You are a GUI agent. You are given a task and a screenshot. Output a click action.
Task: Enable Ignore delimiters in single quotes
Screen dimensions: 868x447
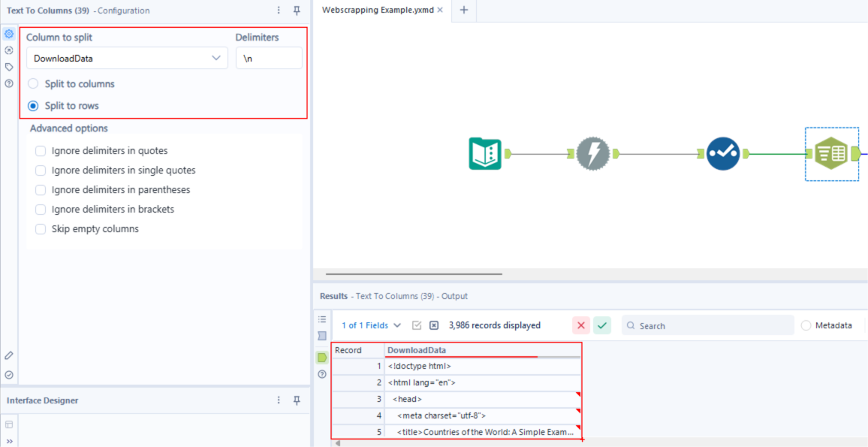pos(41,170)
